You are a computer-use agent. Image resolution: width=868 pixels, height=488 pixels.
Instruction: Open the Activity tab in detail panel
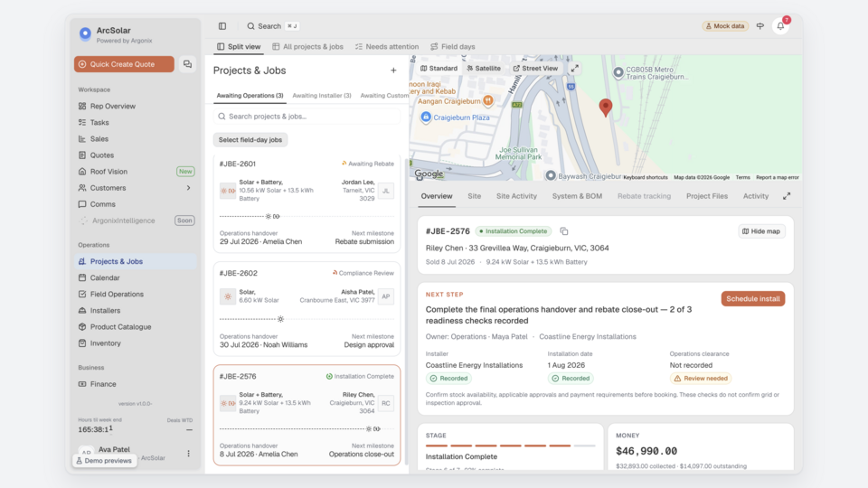point(756,196)
